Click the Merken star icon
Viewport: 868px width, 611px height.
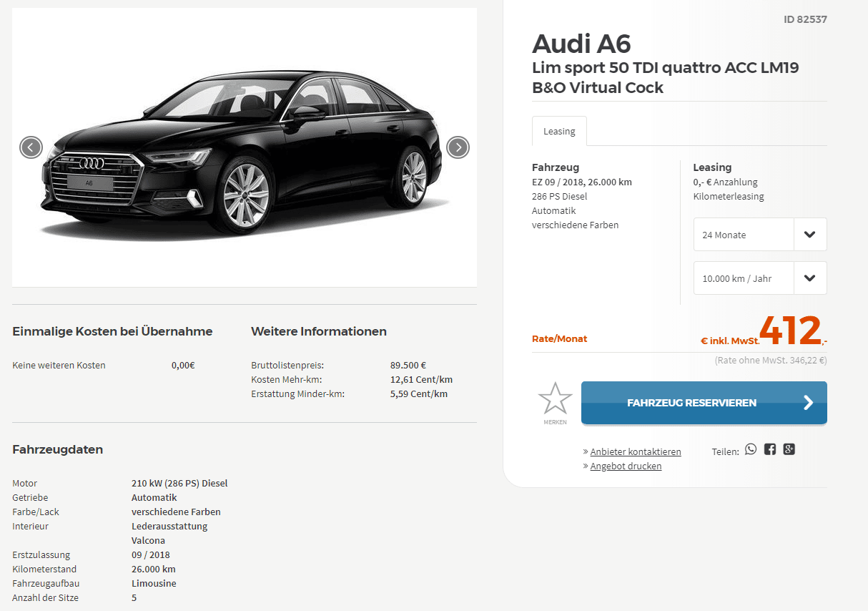coord(555,399)
